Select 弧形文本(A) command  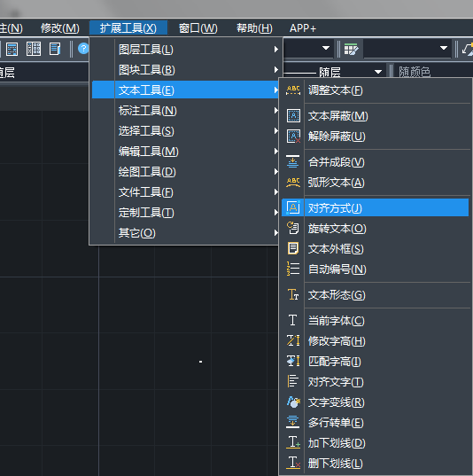click(376, 182)
